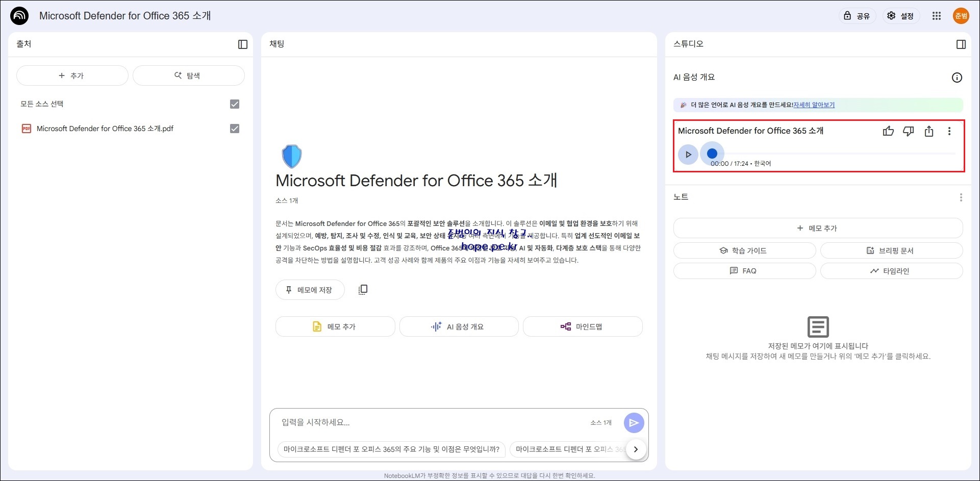This screenshot has width=980, height=481.
Task: Click the blue shield notebook emoji
Action: pyautogui.click(x=292, y=156)
